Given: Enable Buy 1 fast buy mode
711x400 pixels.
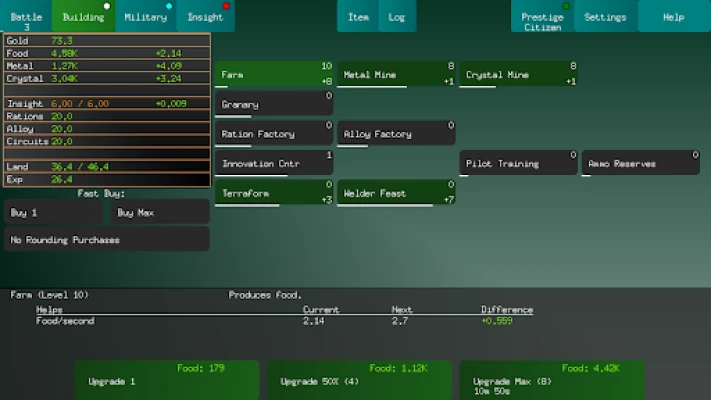Looking at the screenshot, I should click(x=54, y=212).
